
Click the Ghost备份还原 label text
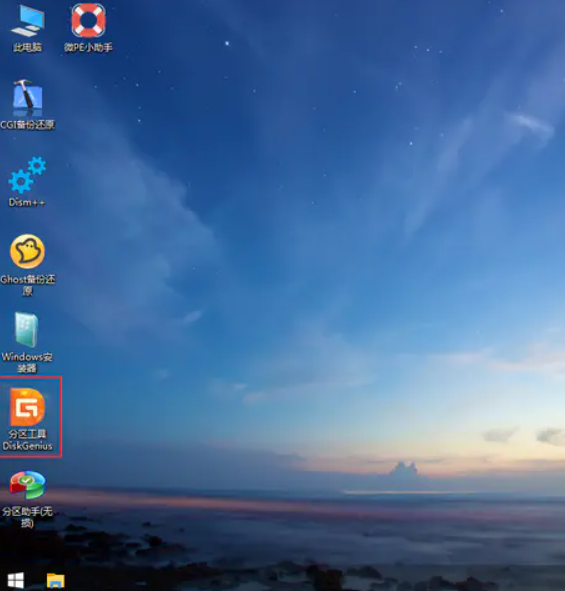pos(28,285)
